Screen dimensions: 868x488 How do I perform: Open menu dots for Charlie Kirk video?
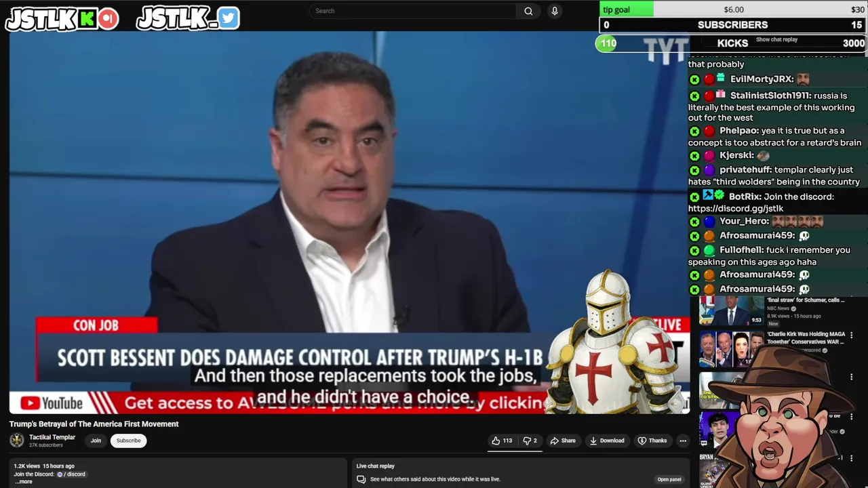click(852, 335)
